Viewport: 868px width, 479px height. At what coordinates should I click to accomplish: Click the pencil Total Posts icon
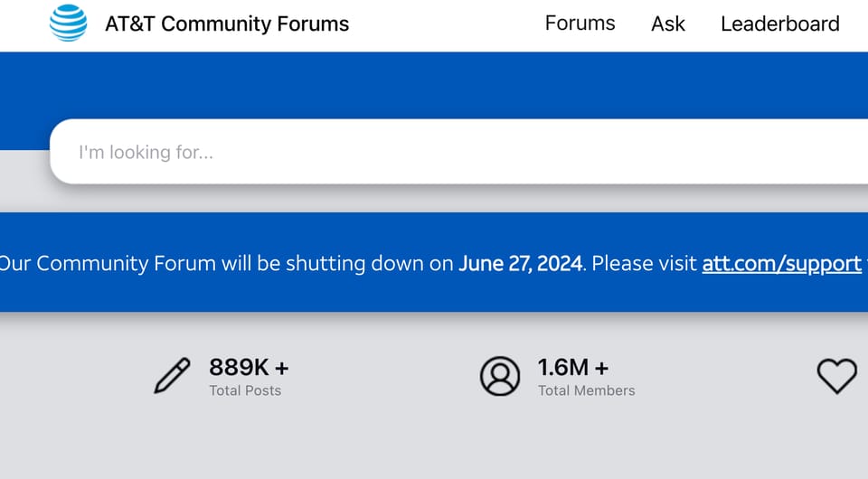(172, 376)
